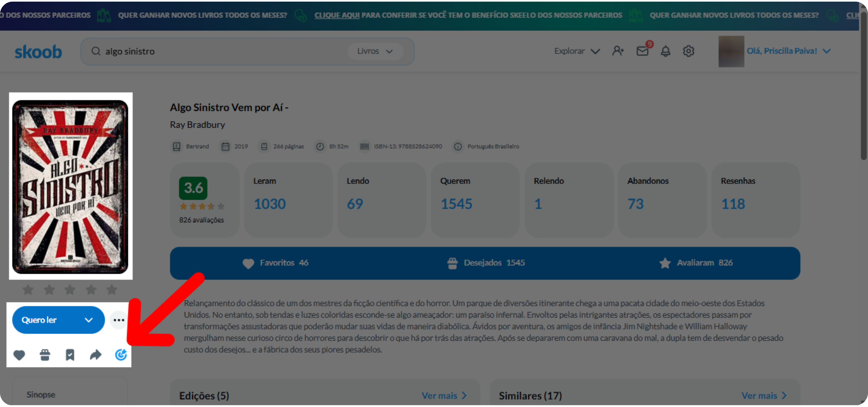Click the Edições (5) heading
868x407 pixels.
(204, 396)
